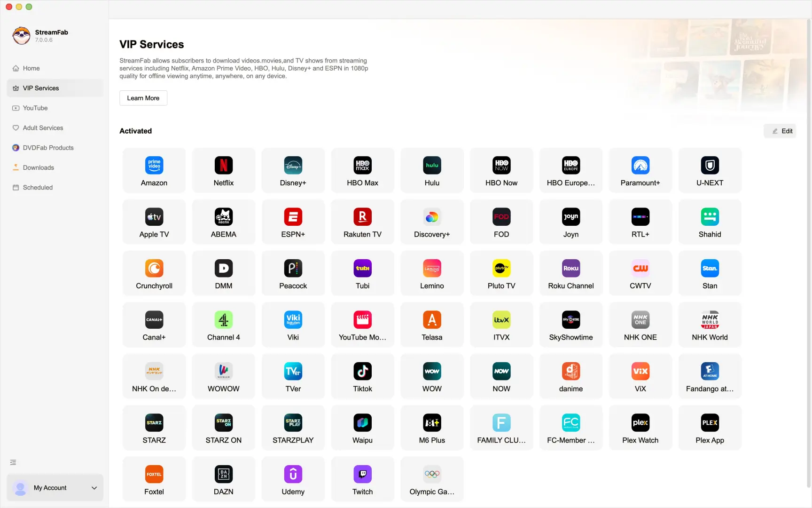
Task: Open the FAMILY CLUB service
Action: (501, 428)
